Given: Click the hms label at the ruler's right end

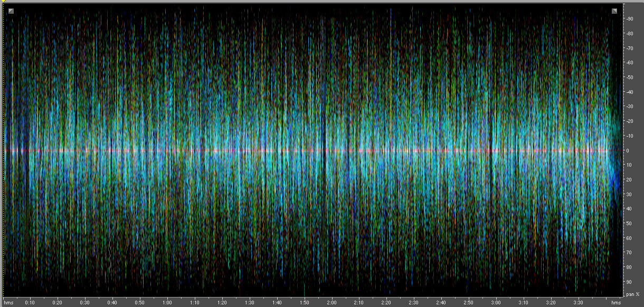Looking at the screenshot, I should coord(615,303).
